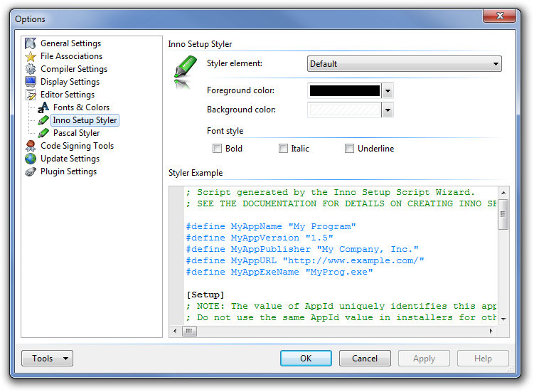Check the Underline font style option
This screenshot has width=534, height=392.
(x=349, y=149)
